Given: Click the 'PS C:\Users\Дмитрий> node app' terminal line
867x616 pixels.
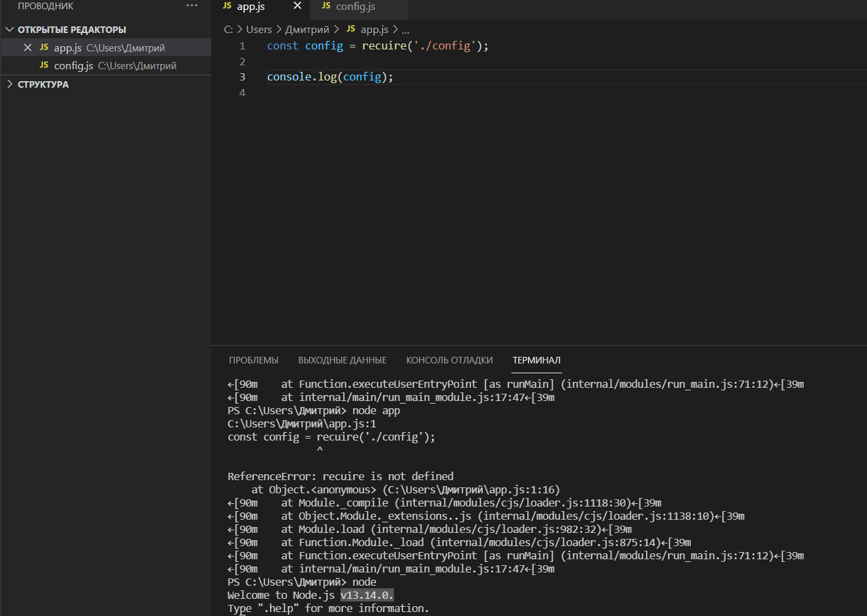Looking at the screenshot, I should click(x=313, y=410).
